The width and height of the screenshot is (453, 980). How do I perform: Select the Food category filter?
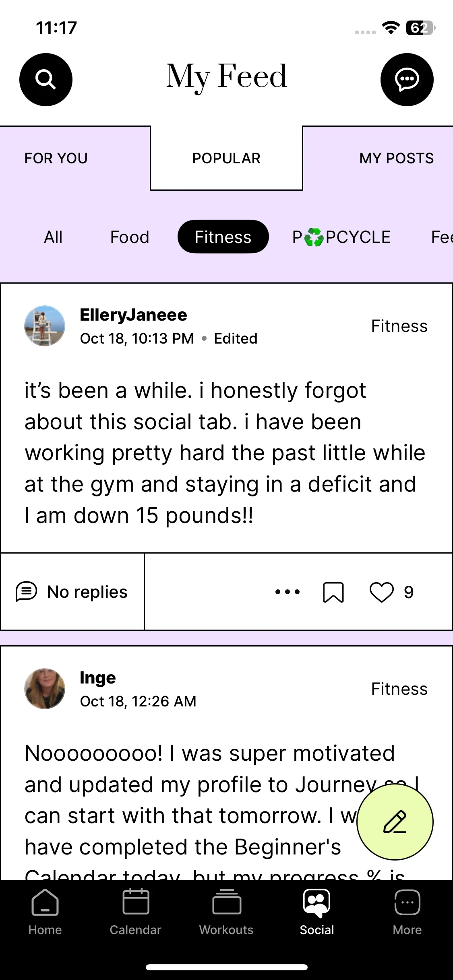point(130,237)
